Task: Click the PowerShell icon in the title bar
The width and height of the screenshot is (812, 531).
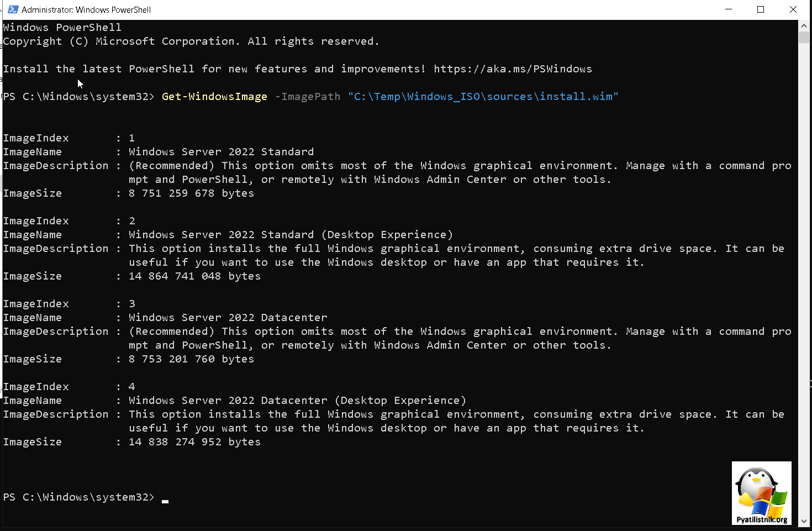Action: point(13,9)
